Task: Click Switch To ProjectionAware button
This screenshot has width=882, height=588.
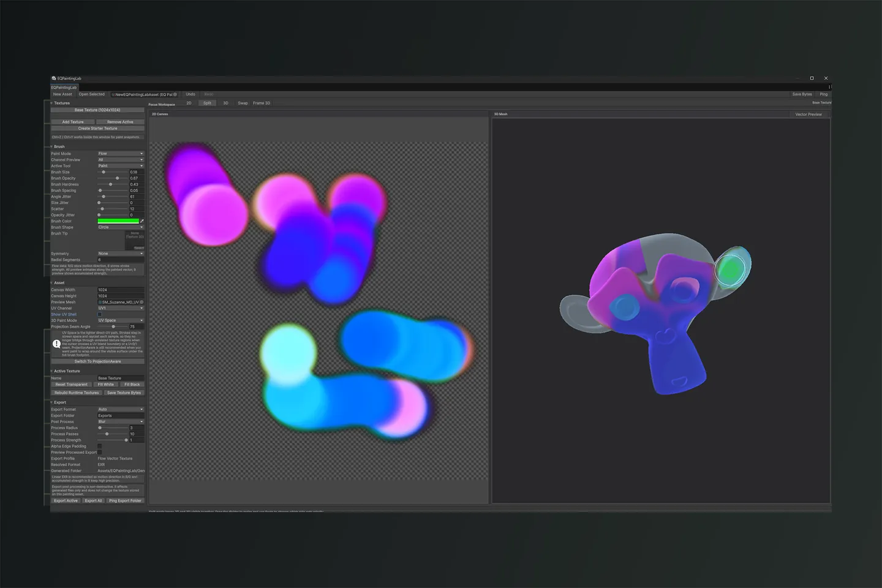Action: pos(97,361)
